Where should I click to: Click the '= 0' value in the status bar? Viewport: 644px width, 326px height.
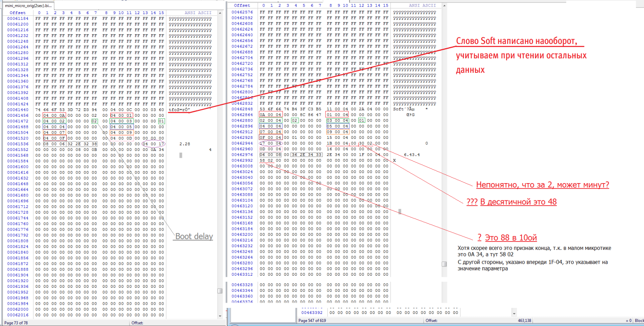629,321
